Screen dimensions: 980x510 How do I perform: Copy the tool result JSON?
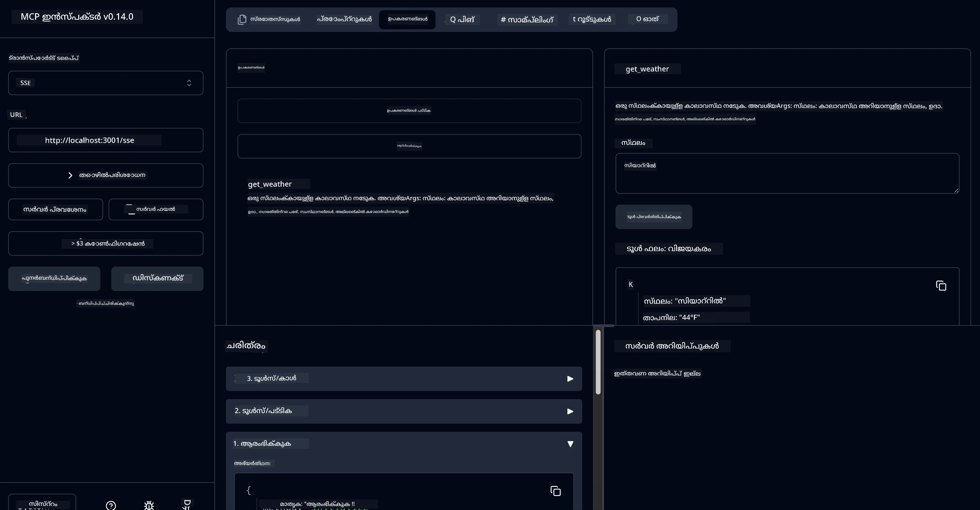(x=941, y=286)
